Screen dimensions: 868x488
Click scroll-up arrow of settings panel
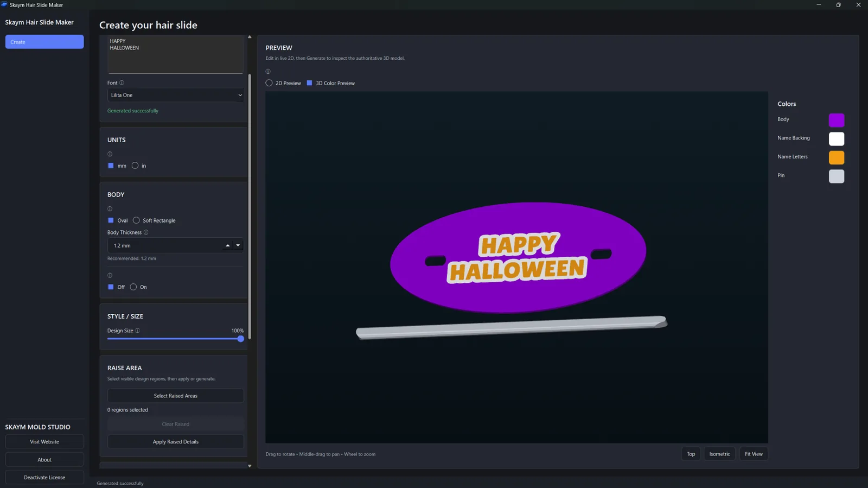(250, 37)
